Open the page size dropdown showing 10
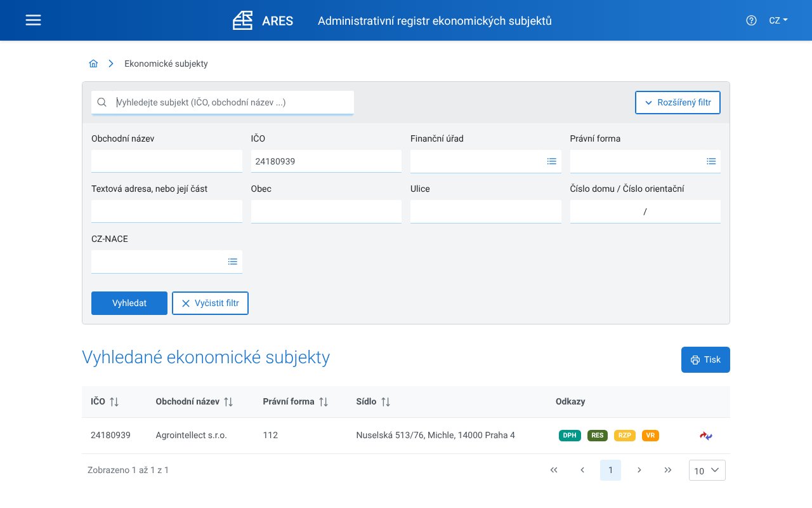 coord(707,470)
